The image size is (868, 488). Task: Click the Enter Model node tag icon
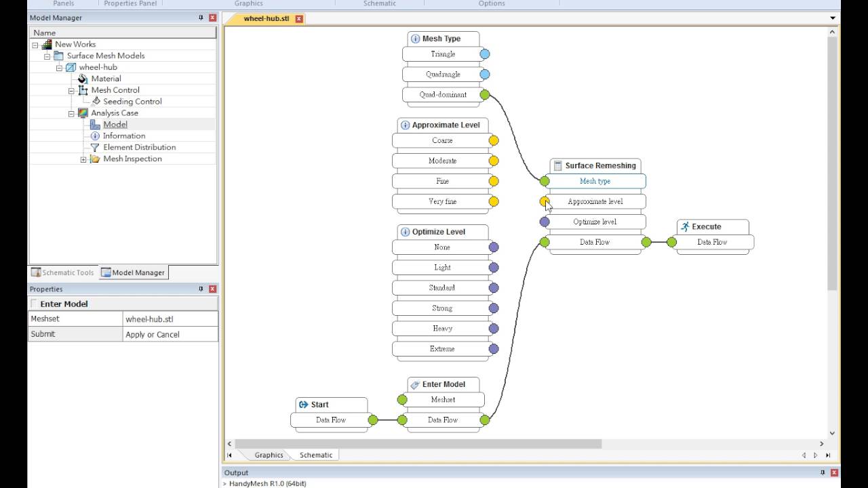tap(415, 384)
